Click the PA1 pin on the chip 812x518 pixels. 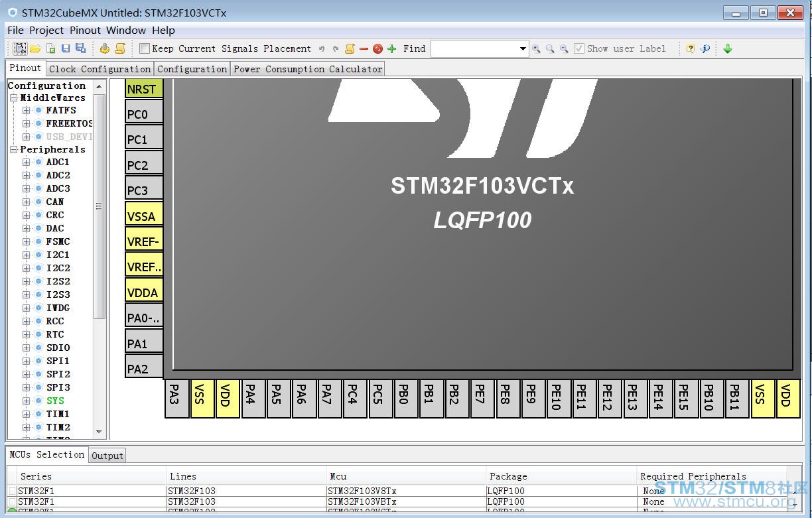pos(144,342)
